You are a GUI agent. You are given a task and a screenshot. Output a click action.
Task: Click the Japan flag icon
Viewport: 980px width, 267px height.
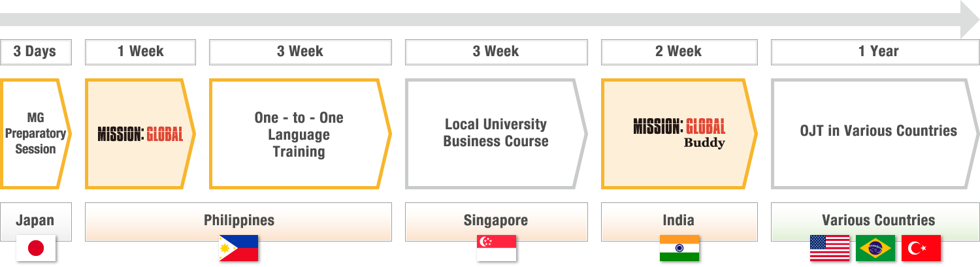pos(36,248)
